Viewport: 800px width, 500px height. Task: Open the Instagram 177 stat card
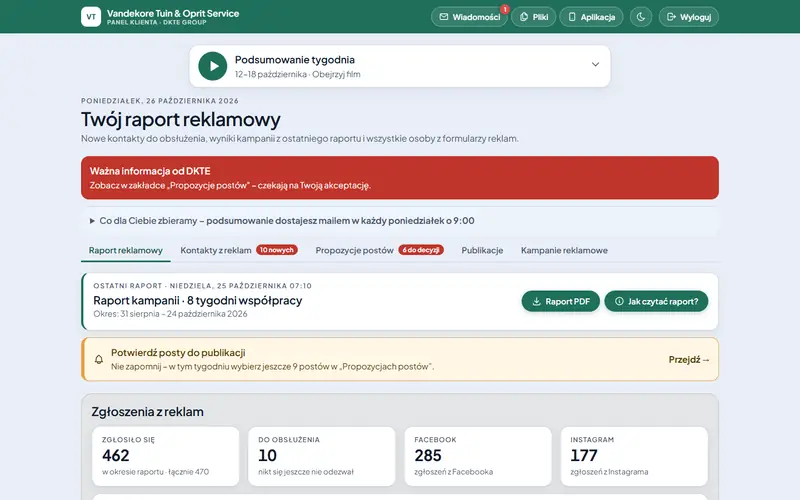[634, 456]
